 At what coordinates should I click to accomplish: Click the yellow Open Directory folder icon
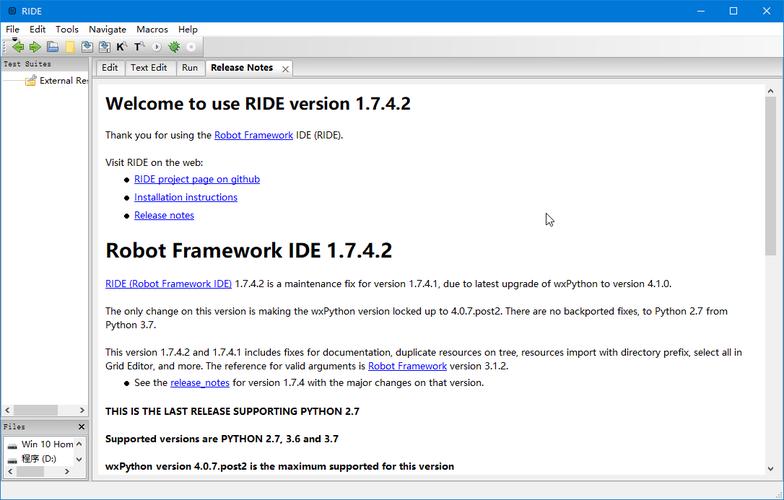(x=70, y=47)
